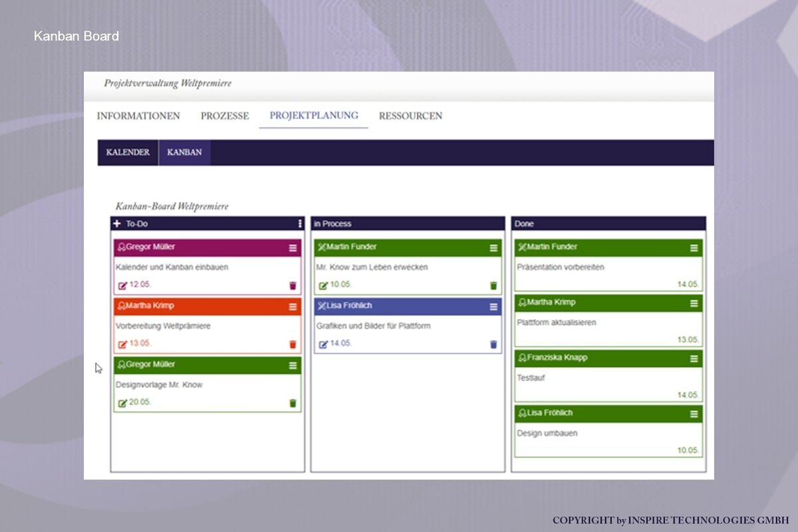Click the 'Projektverwaltung Weltpremiere' page title
Screen dimensions: 798x532
(168, 84)
